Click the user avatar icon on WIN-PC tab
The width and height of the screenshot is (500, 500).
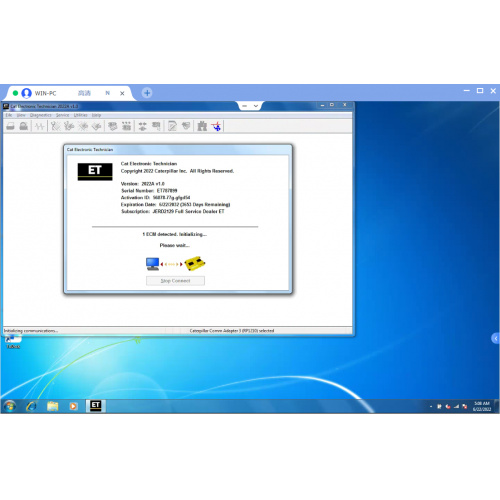26,93
